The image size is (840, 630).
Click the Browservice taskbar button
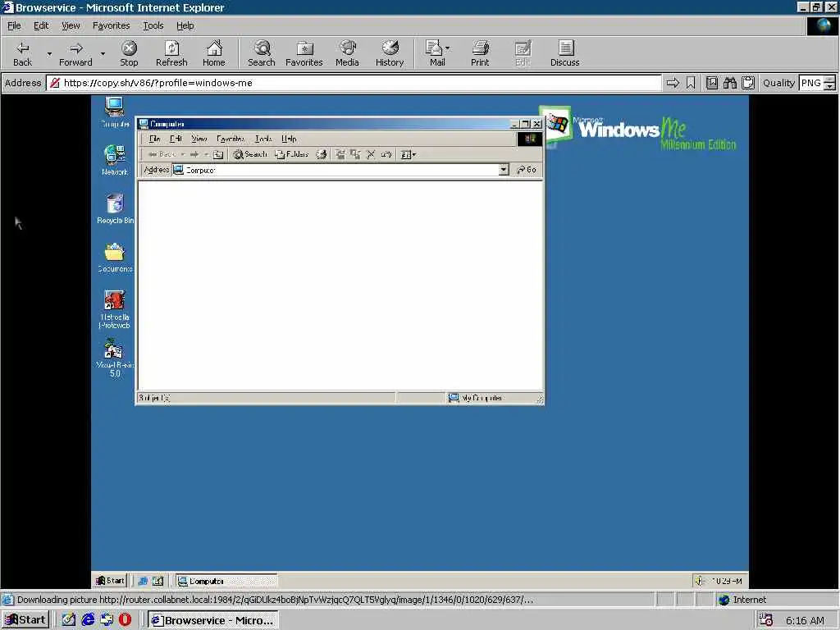[x=213, y=620]
